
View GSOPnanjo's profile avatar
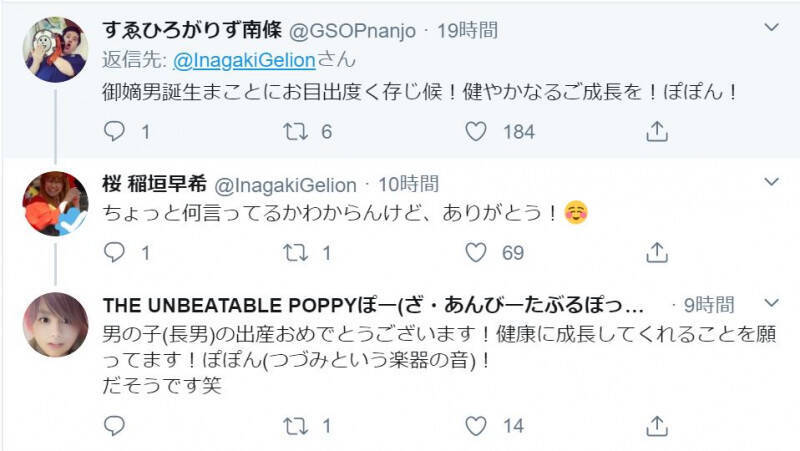pyautogui.click(x=55, y=49)
